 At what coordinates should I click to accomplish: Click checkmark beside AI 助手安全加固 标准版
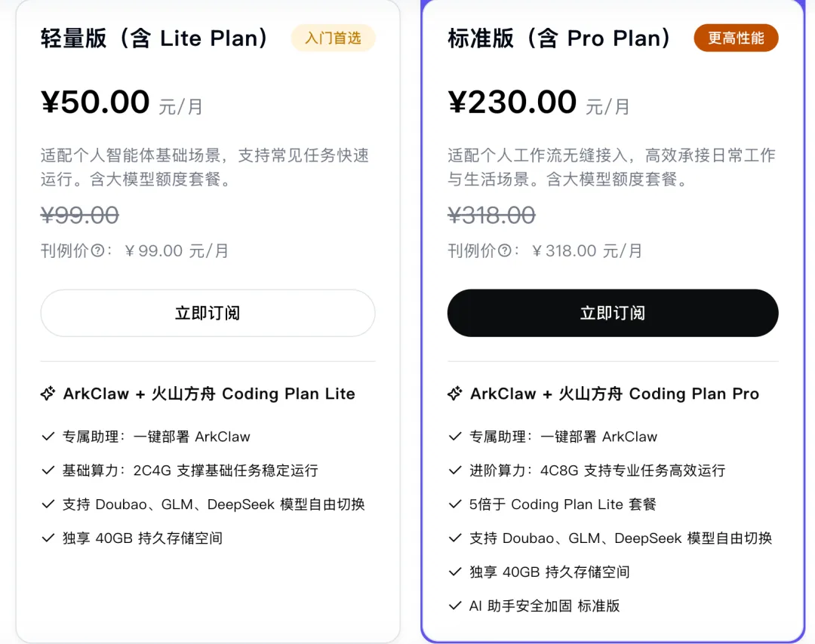pos(455,606)
